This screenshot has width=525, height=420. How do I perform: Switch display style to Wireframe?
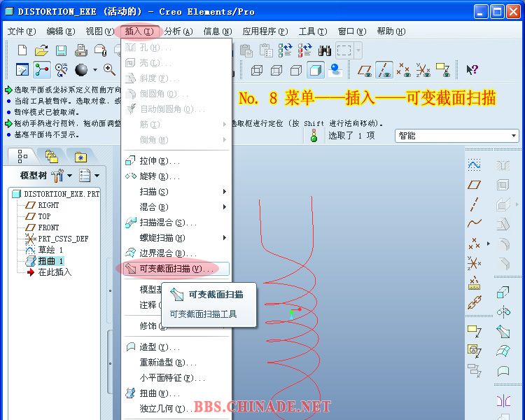point(256,70)
